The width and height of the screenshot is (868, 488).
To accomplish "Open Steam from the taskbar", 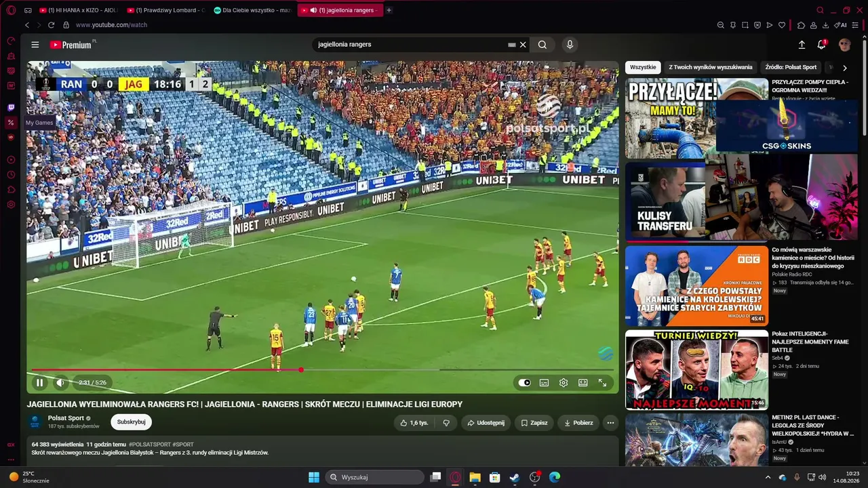I will (x=515, y=477).
